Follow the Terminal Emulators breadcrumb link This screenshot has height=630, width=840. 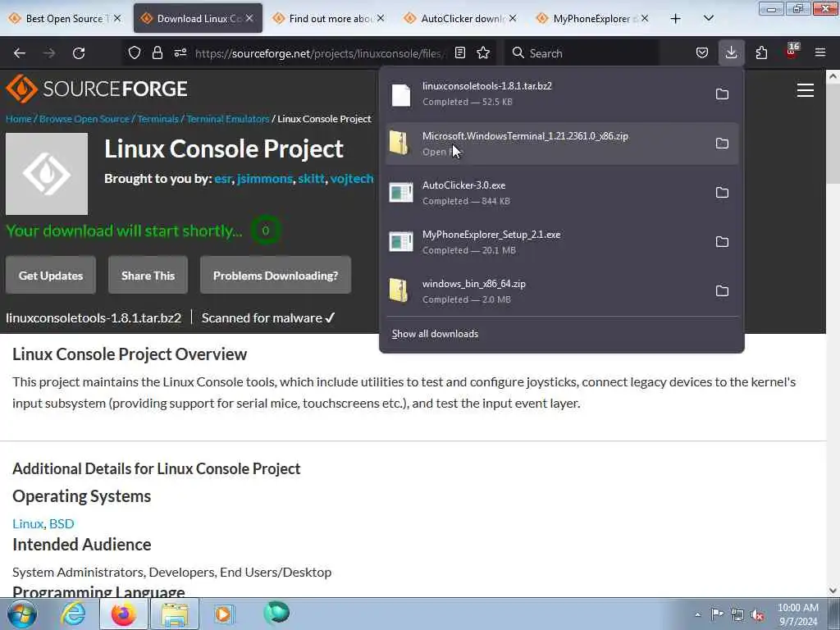pos(228,119)
